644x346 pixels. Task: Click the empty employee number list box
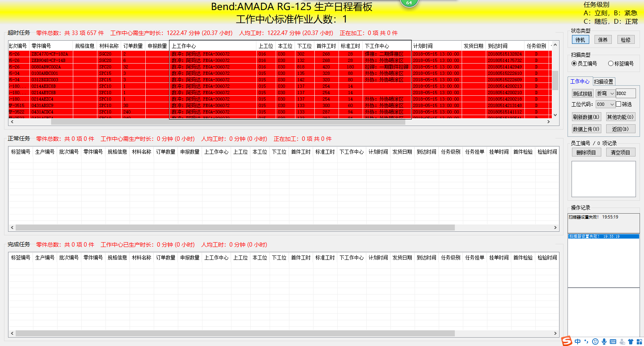pos(603,179)
